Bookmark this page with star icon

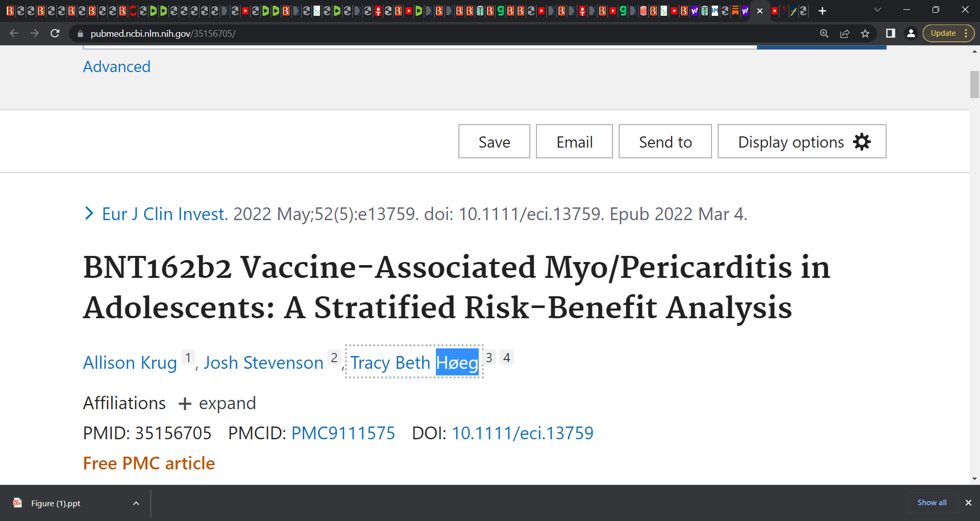[x=865, y=33]
